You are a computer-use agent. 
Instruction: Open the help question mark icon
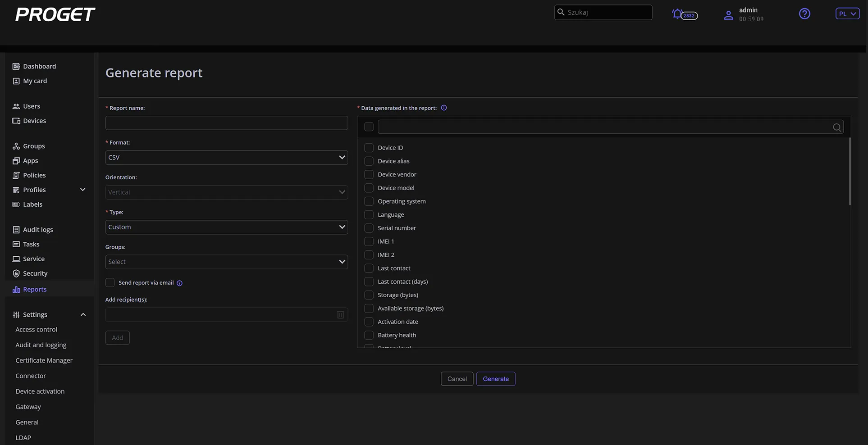click(804, 14)
